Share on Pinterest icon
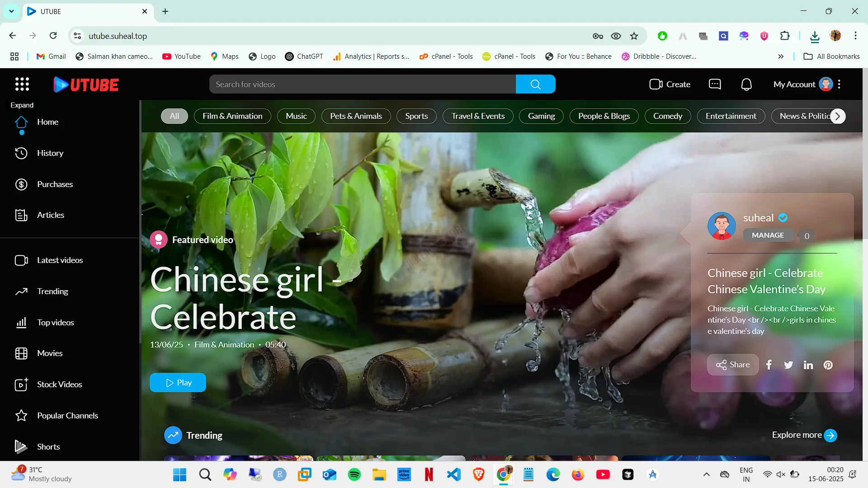868x488 pixels. 828,365
